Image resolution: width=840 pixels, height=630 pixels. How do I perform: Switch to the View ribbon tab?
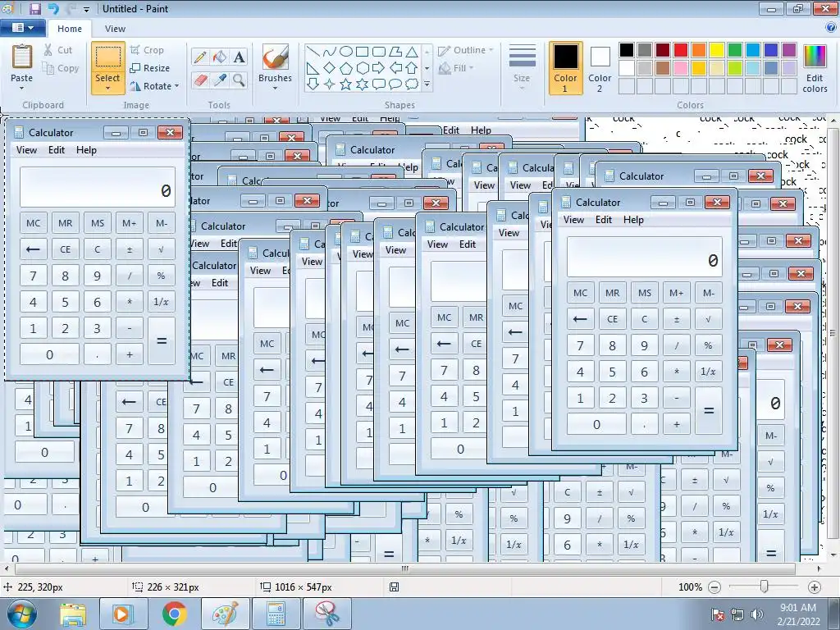point(115,29)
